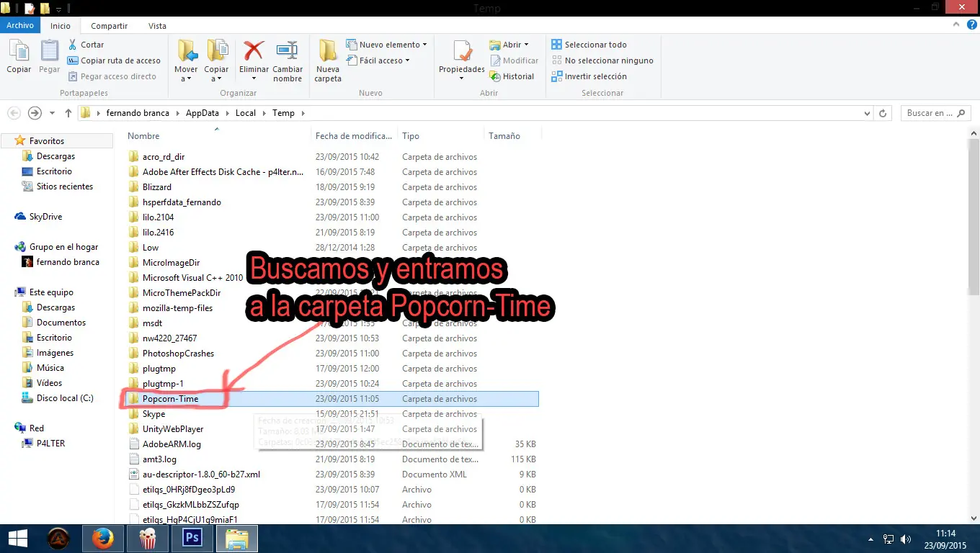Viewport: 980px width, 553px height.
Task: Select Documentos under Este equipo
Action: [x=61, y=323]
